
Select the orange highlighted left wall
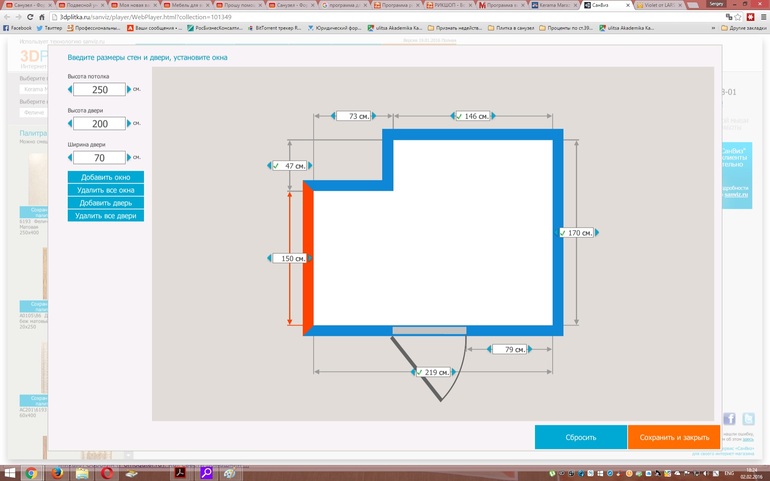[308, 258]
